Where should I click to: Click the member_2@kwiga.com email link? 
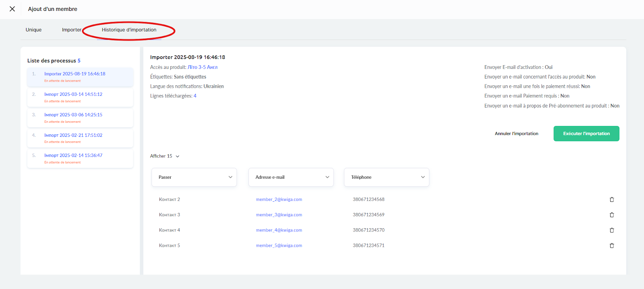coord(279,200)
